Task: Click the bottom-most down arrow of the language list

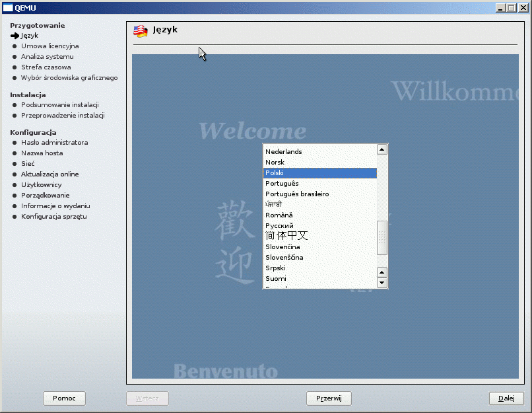Action: point(382,283)
